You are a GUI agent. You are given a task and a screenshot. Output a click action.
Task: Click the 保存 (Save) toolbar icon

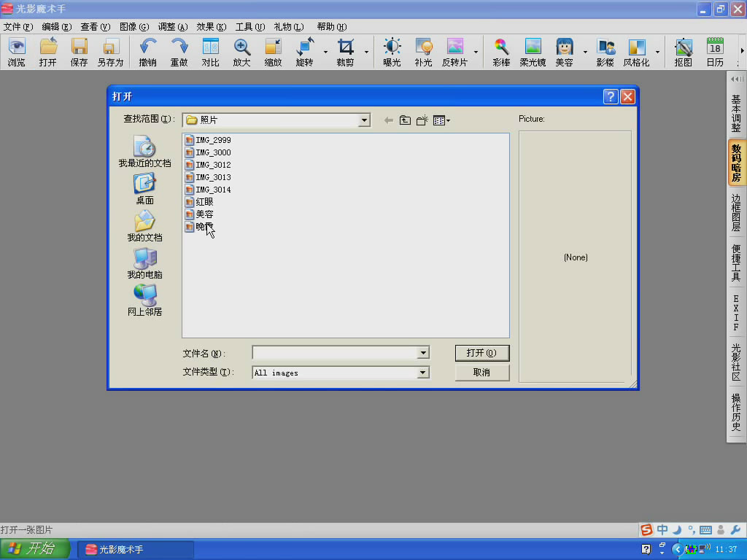click(x=79, y=52)
